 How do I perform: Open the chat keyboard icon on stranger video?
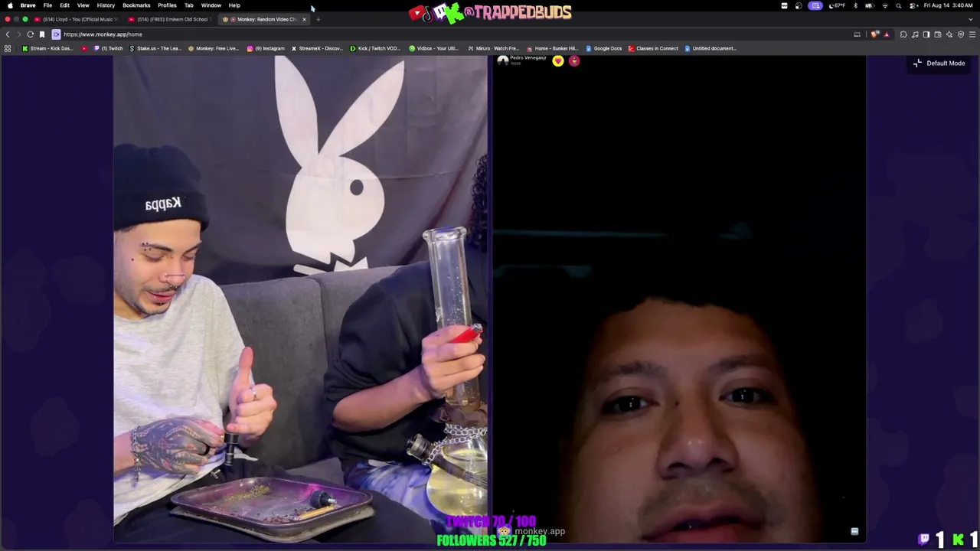(854, 531)
